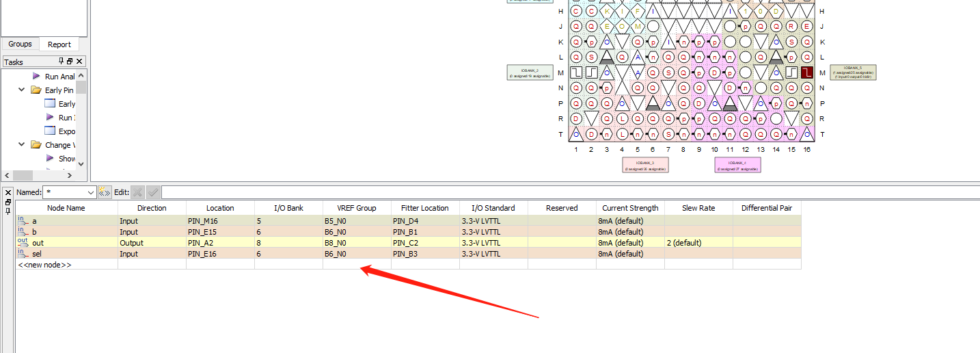Viewport: 980px width, 353px height.
Task: Float the pin assignments panel
Action: 8,202
